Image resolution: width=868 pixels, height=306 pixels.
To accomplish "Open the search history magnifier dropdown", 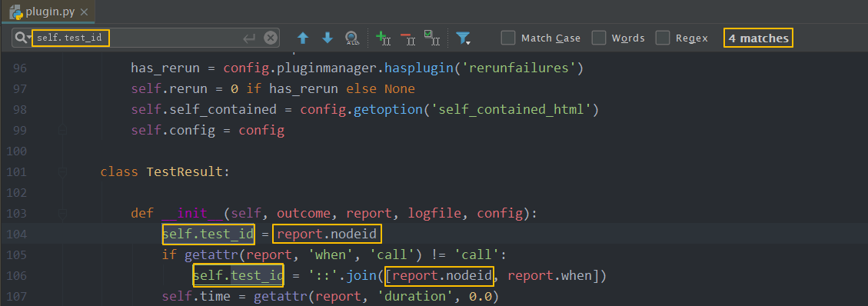I will point(23,38).
